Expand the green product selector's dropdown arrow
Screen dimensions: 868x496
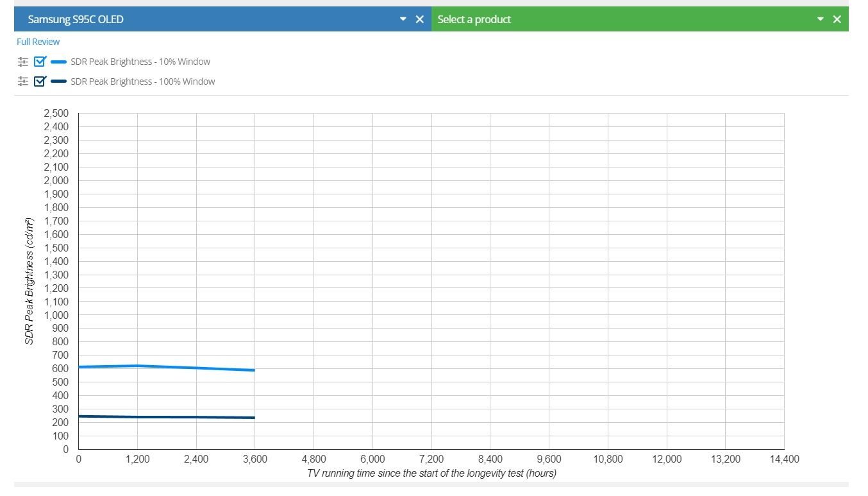coord(821,19)
